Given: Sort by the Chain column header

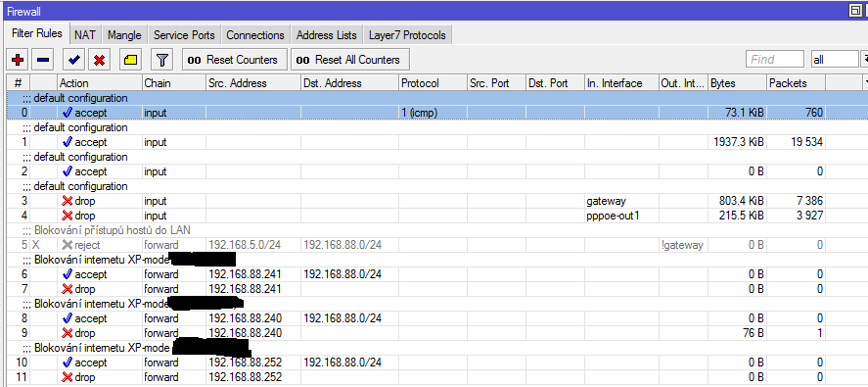Looking at the screenshot, I should (174, 83).
